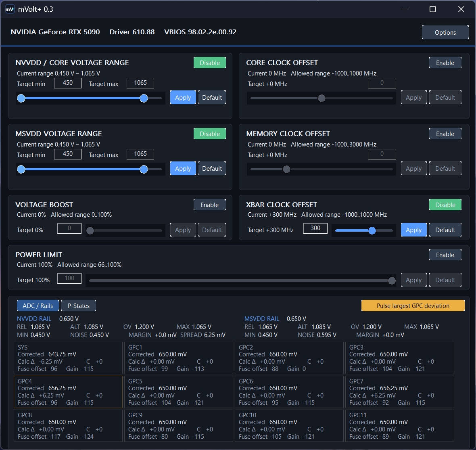The height and width of the screenshot is (450, 476).
Task: Click the mVolt+ app icon in title bar
Action: 10,9
